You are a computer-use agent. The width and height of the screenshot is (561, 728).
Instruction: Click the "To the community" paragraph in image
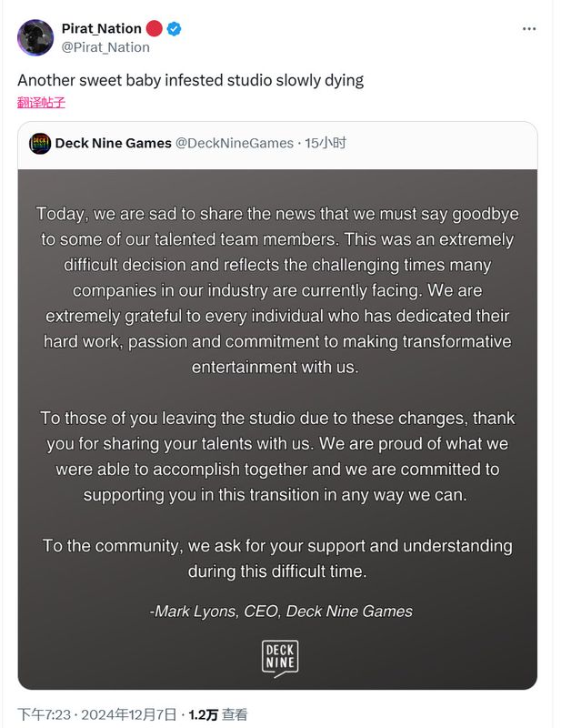(x=277, y=558)
